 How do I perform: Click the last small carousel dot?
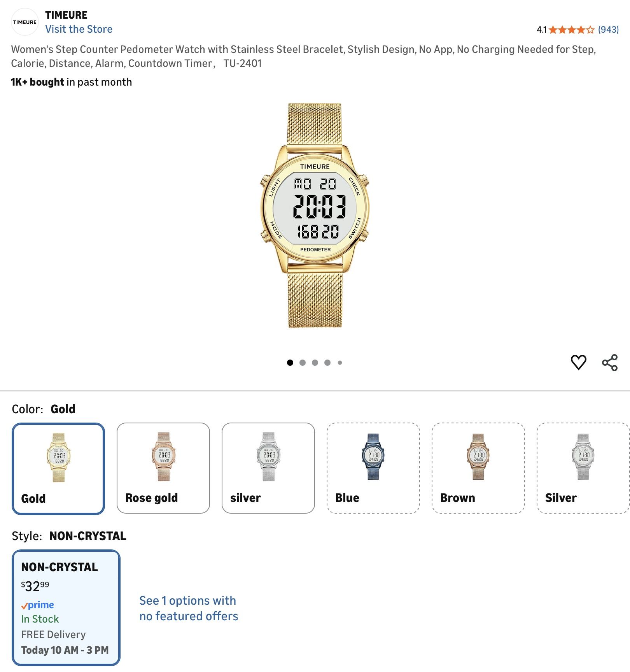tap(340, 363)
